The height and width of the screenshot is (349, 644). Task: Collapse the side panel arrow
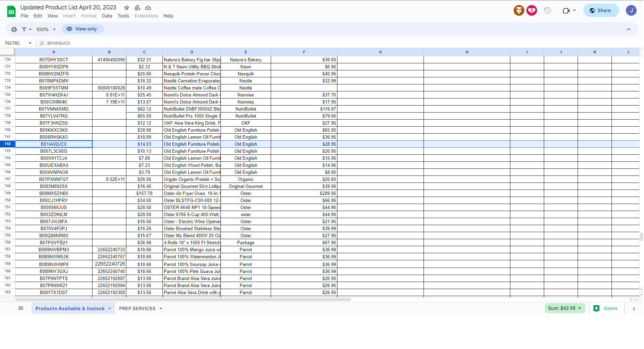tap(634, 309)
